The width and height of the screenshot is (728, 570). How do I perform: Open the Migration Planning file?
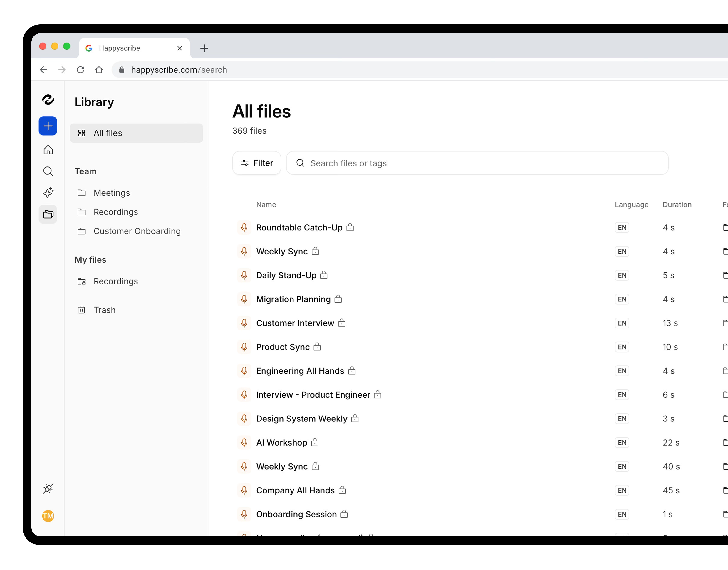pos(293,299)
